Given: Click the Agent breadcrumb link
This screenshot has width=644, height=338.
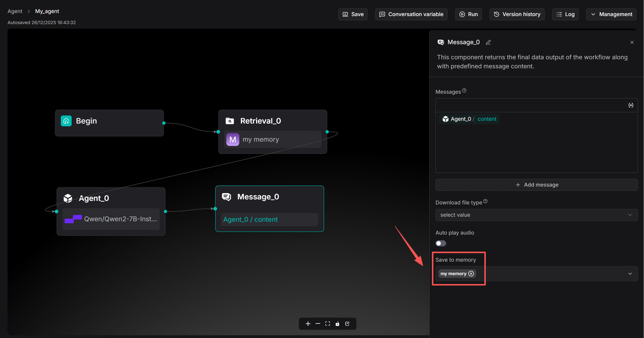Looking at the screenshot, I should tap(15, 11).
